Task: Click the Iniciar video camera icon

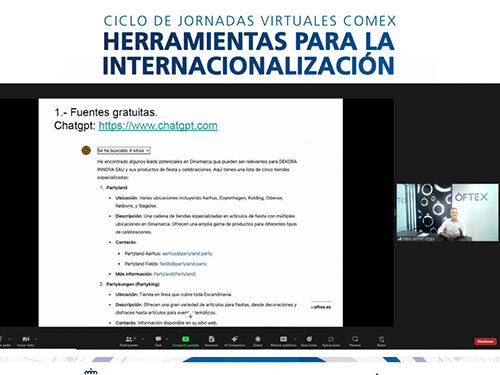Action: pos(26,339)
